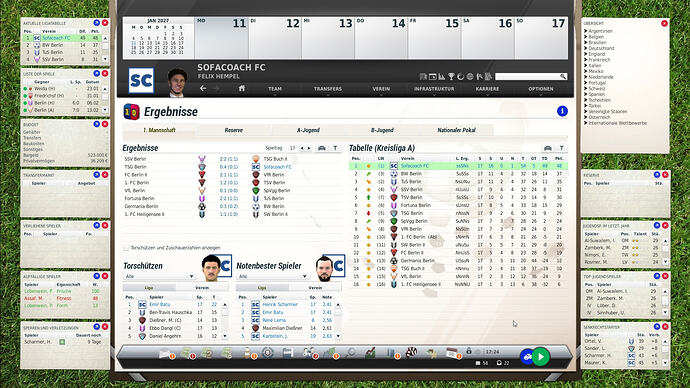The height and width of the screenshot is (388, 690).
Task: Go to the home screen via house icon
Action: click(242, 88)
